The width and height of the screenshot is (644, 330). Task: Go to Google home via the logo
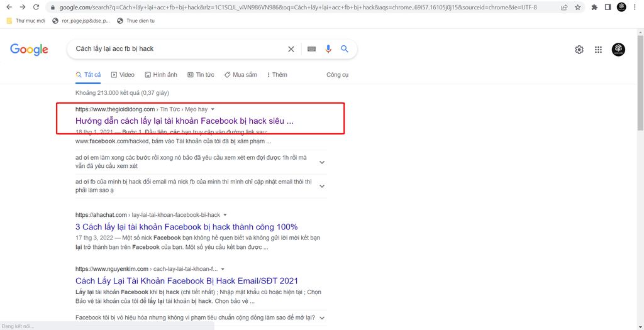[x=29, y=49]
